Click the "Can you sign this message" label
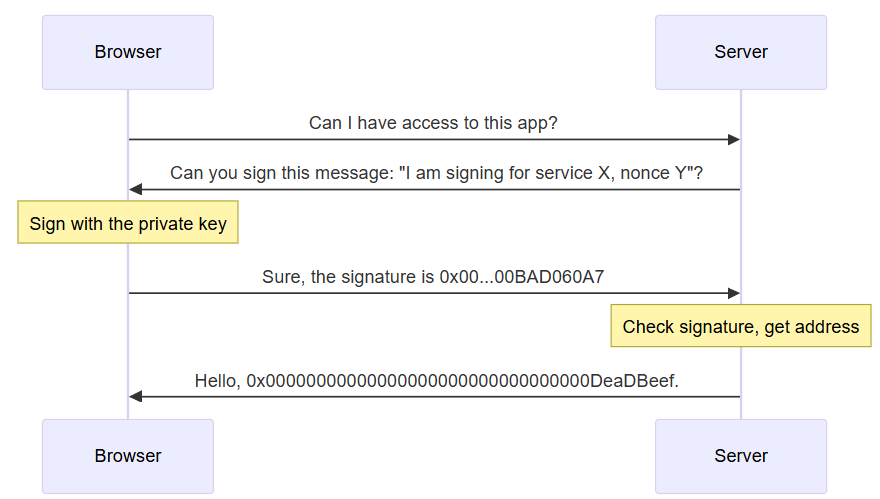The image size is (880, 499). pyautogui.click(x=436, y=173)
